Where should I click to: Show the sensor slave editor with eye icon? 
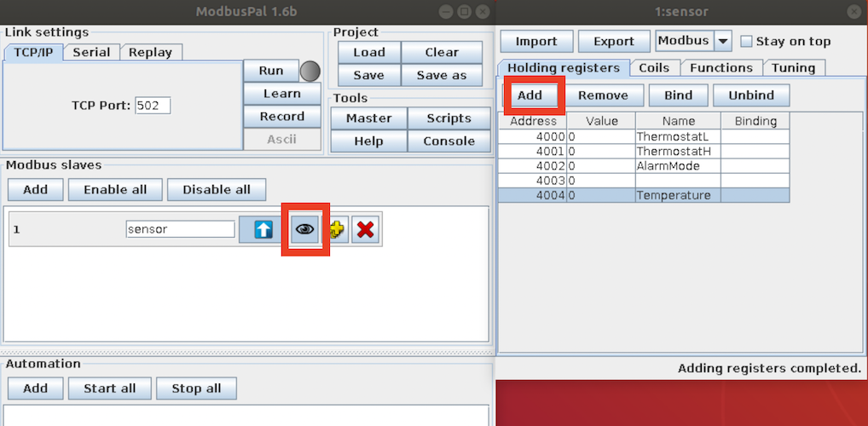click(x=305, y=229)
